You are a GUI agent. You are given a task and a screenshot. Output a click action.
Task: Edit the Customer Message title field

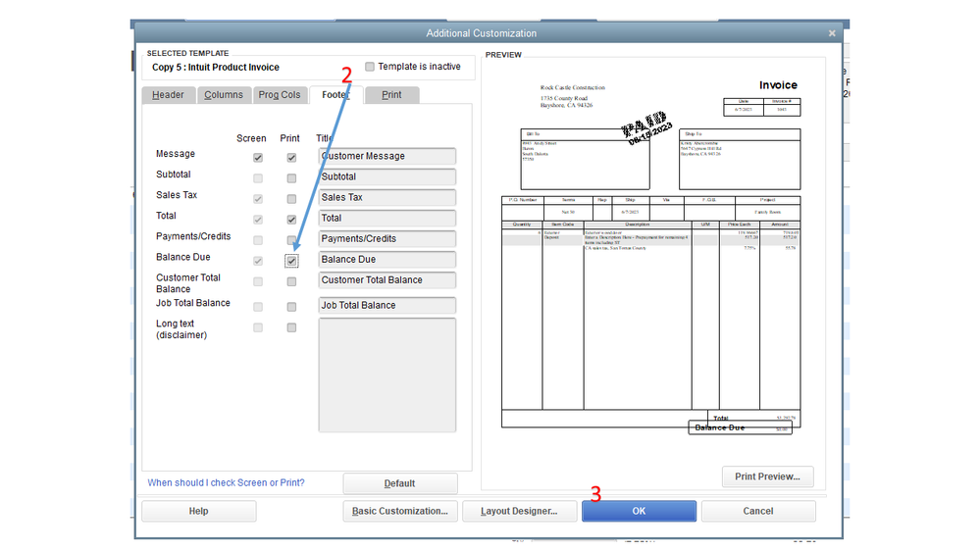387,156
